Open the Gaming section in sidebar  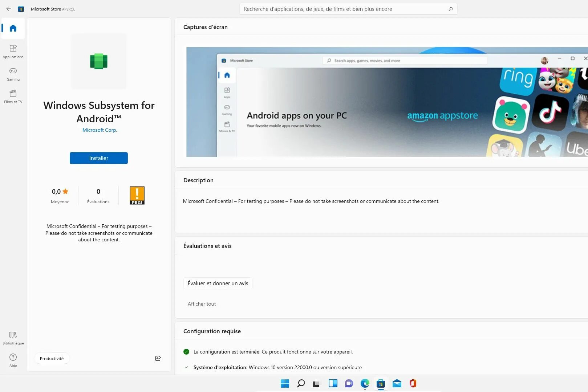[x=13, y=74]
